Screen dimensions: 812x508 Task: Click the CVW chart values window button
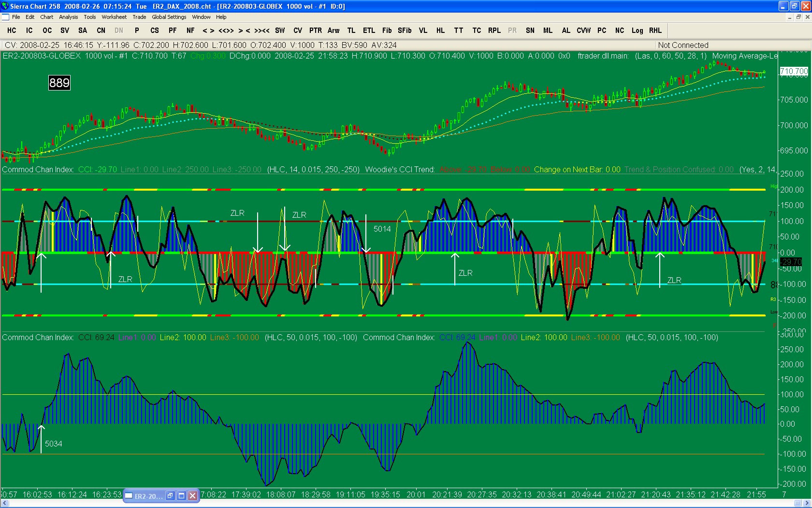click(583, 30)
